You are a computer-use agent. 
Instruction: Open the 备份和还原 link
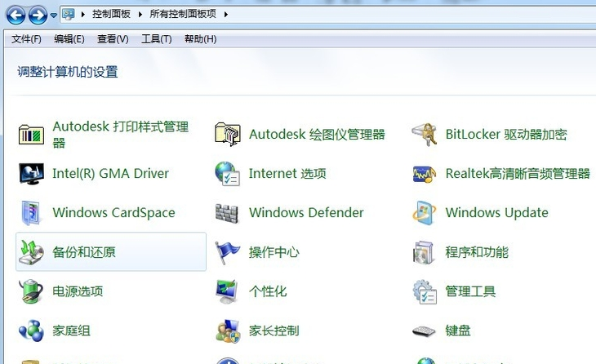pyautogui.click(x=84, y=252)
